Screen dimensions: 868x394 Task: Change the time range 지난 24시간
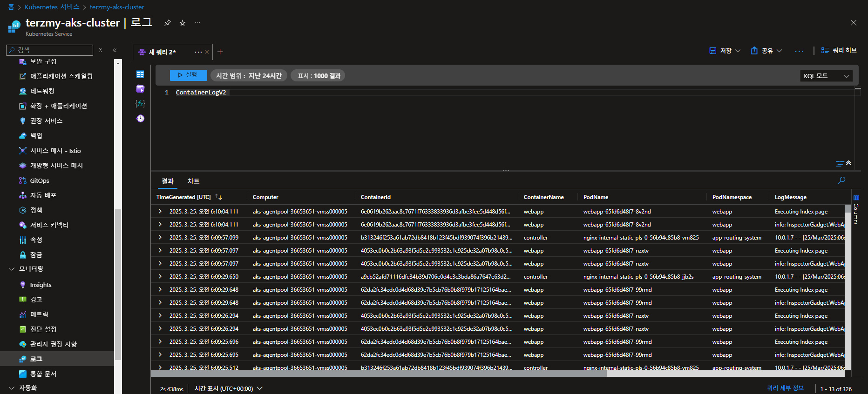pyautogui.click(x=249, y=75)
